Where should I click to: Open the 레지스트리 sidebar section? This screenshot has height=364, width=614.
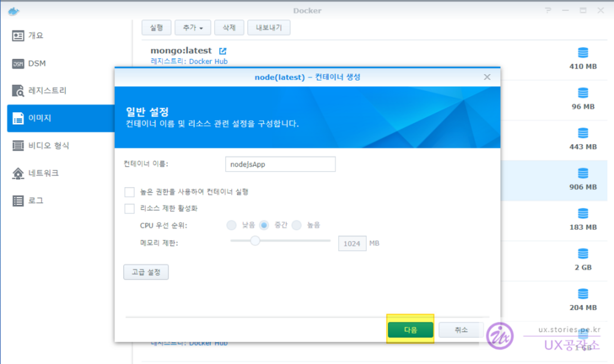click(x=47, y=91)
